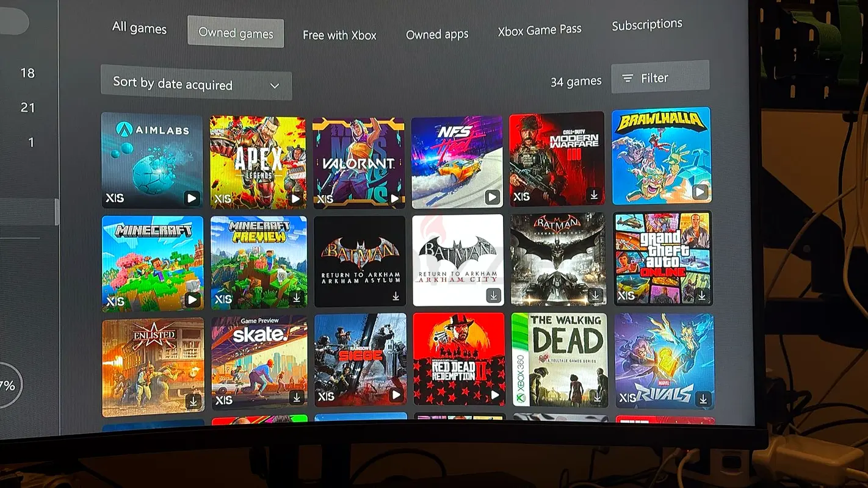Screen dimensions: 868x488
Task: Expand the Sort by date acquired dropdown
Action: (x=196, y=84)
